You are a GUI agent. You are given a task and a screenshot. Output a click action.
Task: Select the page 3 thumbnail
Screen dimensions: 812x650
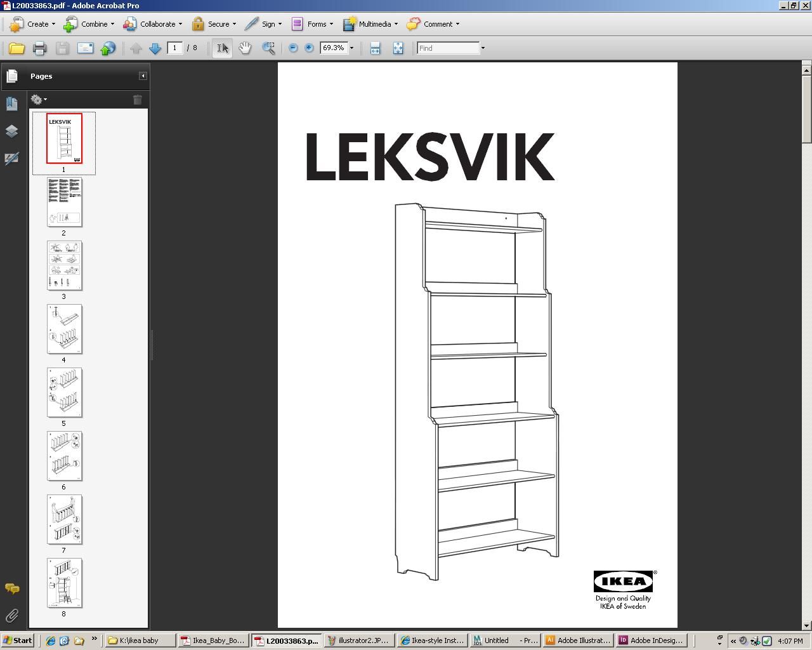63,266
